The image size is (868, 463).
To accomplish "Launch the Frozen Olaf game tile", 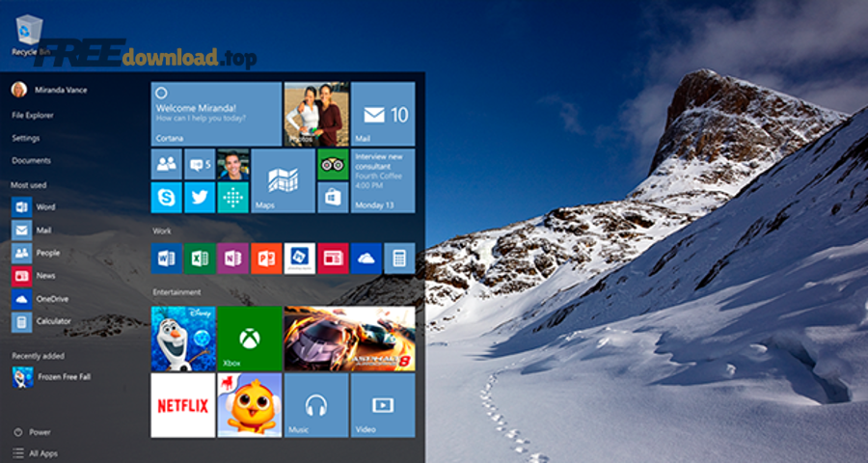I will [183, 339].
